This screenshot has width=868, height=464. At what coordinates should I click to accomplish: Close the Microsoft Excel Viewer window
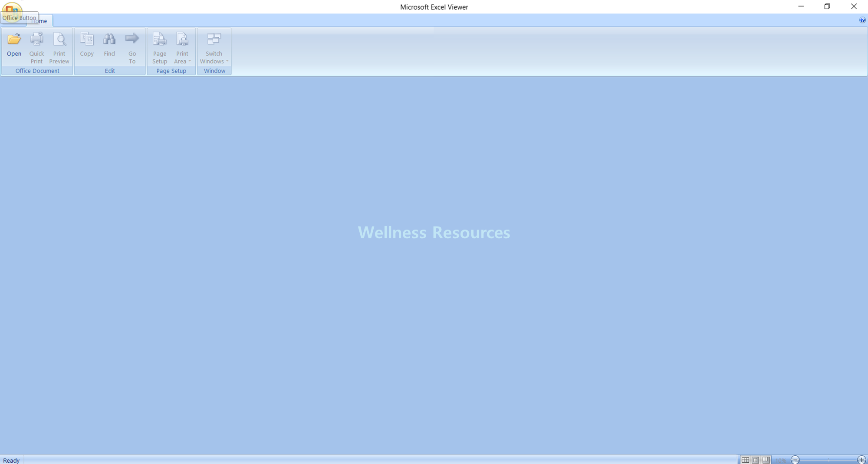tap(854, 7)
